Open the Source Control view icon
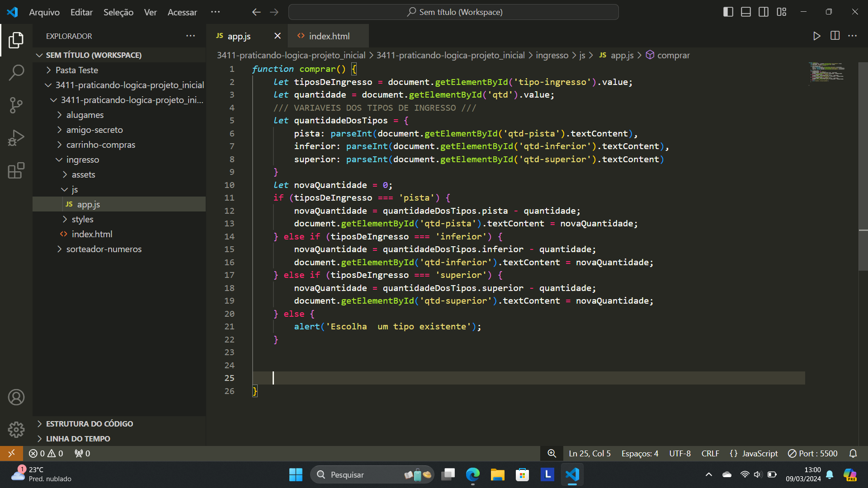Screen dimensions: 868x488 [16, 105]
